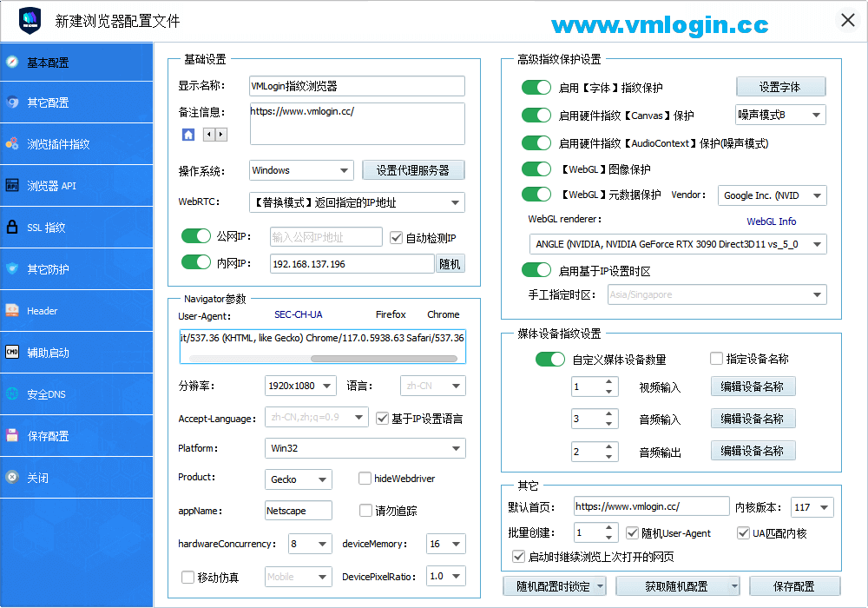The image size is (868, 608).
Task: Toggle 【WebGL】图像保护 switch
Action: [536, 169]
